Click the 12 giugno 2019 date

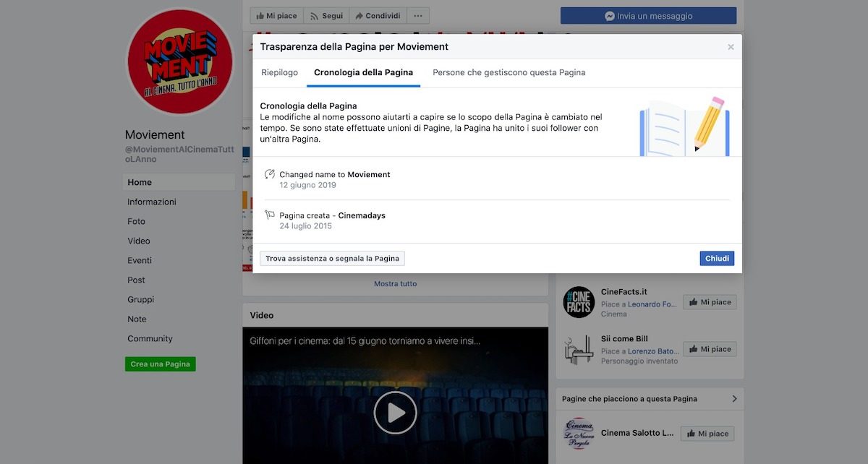tap(307, 185)
